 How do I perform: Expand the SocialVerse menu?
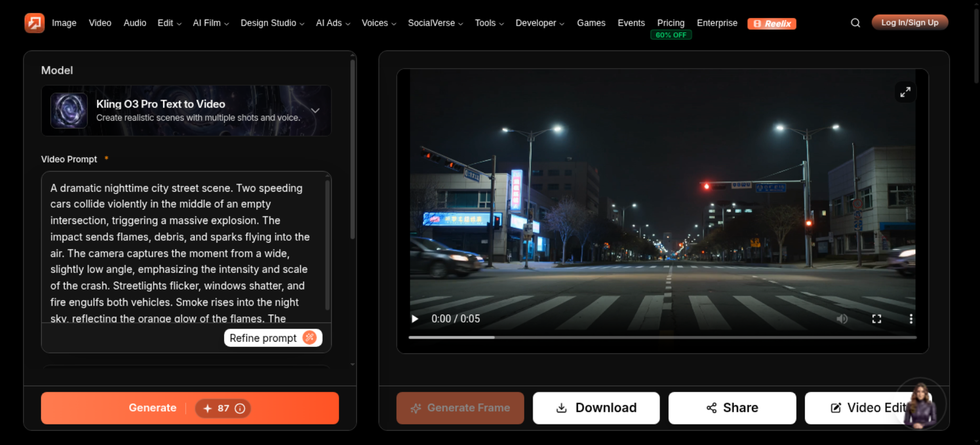pos(436,23)
